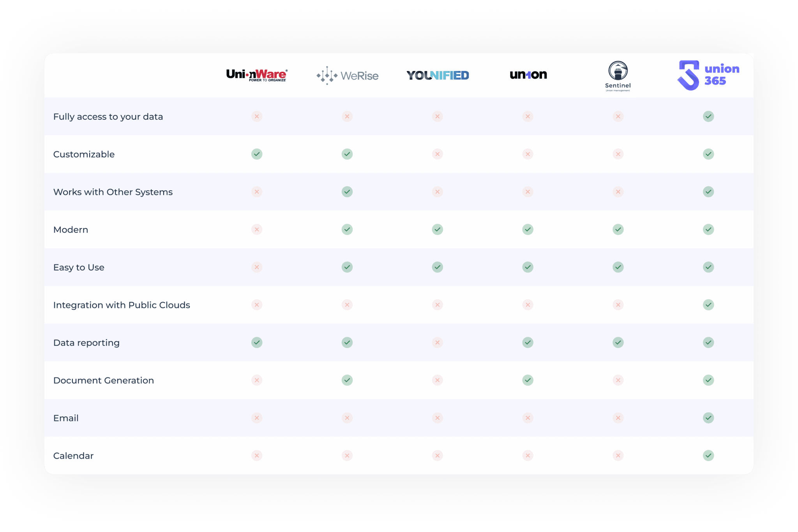Viewport: 798px width, 532px height.
Task: Click WeRise cross in Calendar row
Action: (x=347, y=455)
